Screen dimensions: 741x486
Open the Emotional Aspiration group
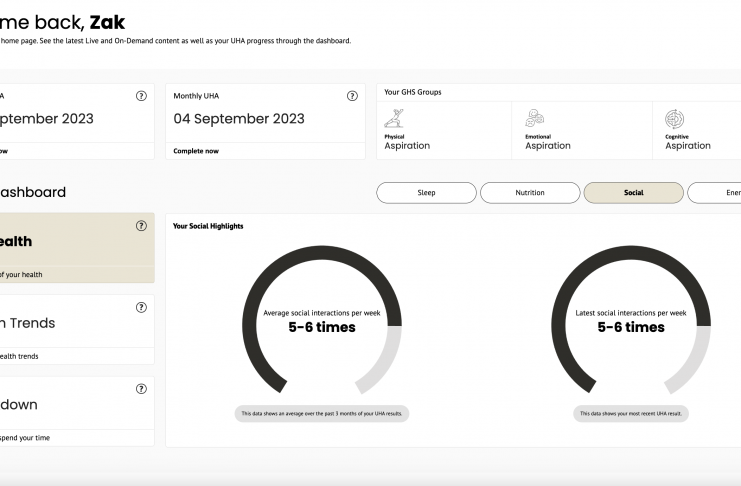(582, 130)
